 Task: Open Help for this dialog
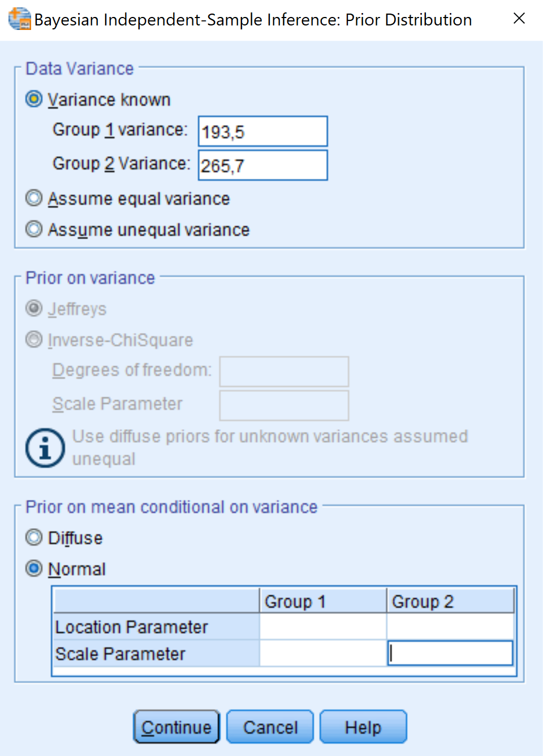[x=363, y=727]
